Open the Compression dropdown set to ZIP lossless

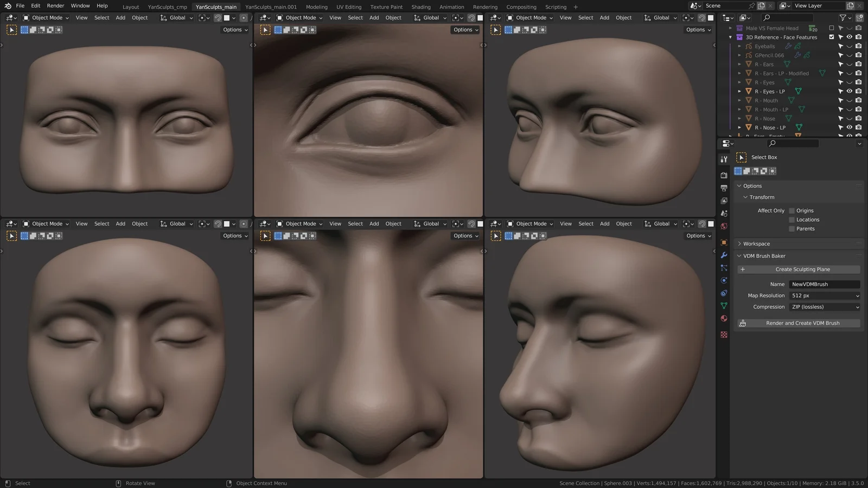824,306
